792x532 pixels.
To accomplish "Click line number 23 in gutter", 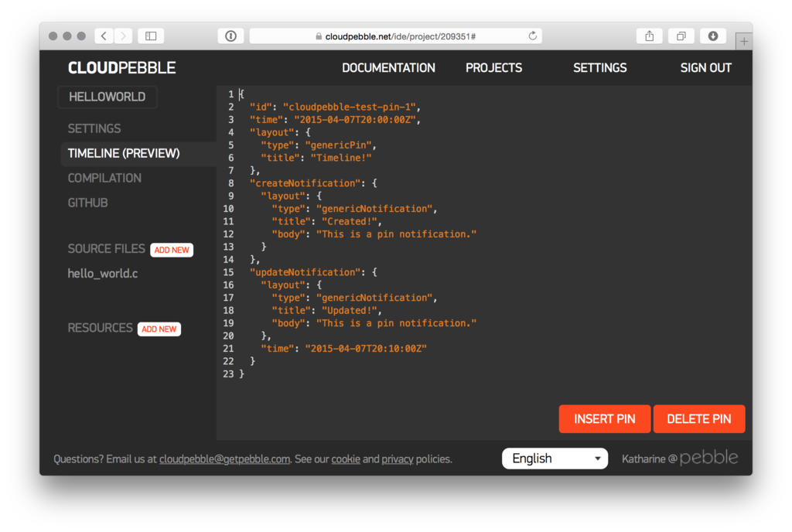I will (x=228, y=374).
